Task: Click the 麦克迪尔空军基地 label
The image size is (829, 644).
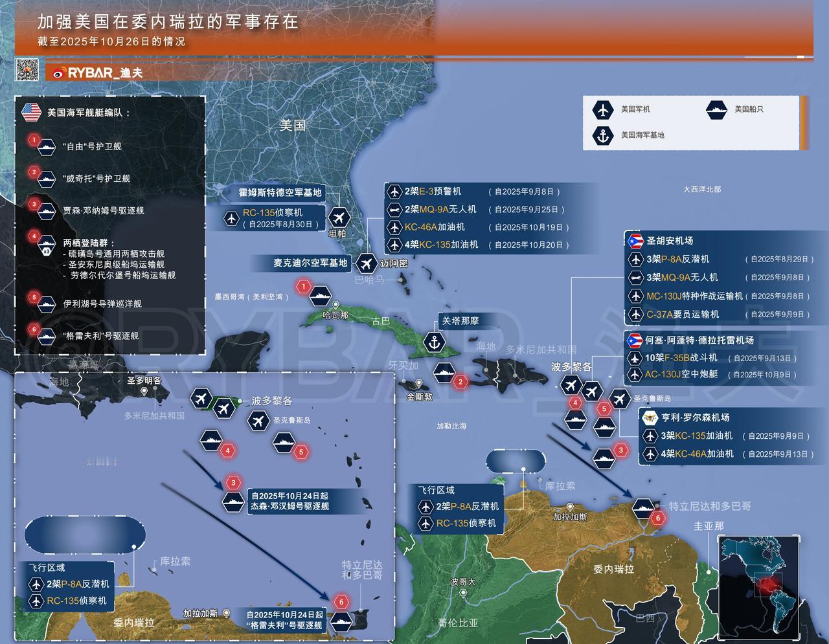Action: click(x=310, y=263)
